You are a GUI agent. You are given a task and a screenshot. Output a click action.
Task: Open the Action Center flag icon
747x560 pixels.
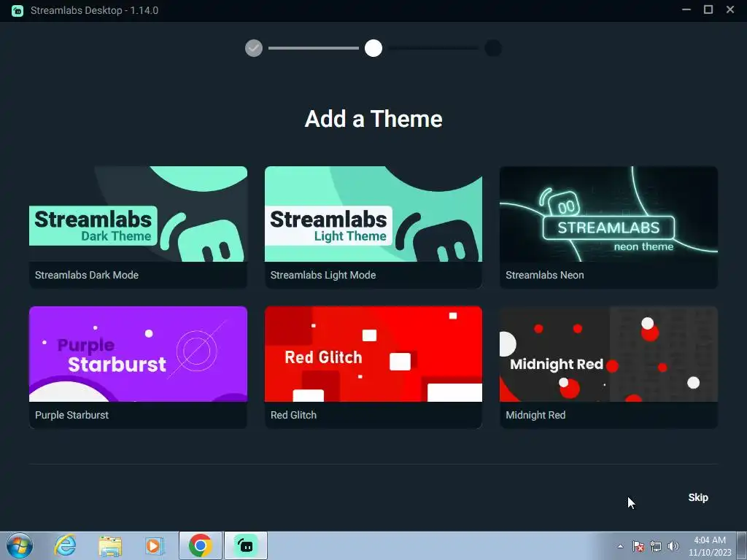click(x=638, y=546)
